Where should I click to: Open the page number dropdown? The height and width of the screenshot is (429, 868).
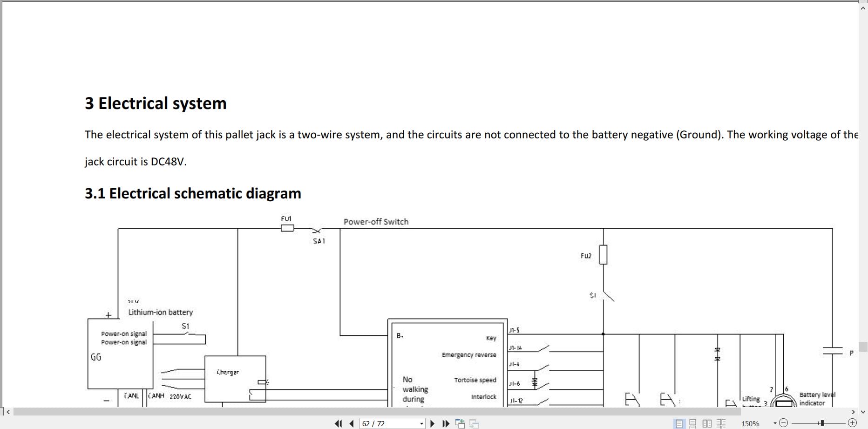point(422,423)
